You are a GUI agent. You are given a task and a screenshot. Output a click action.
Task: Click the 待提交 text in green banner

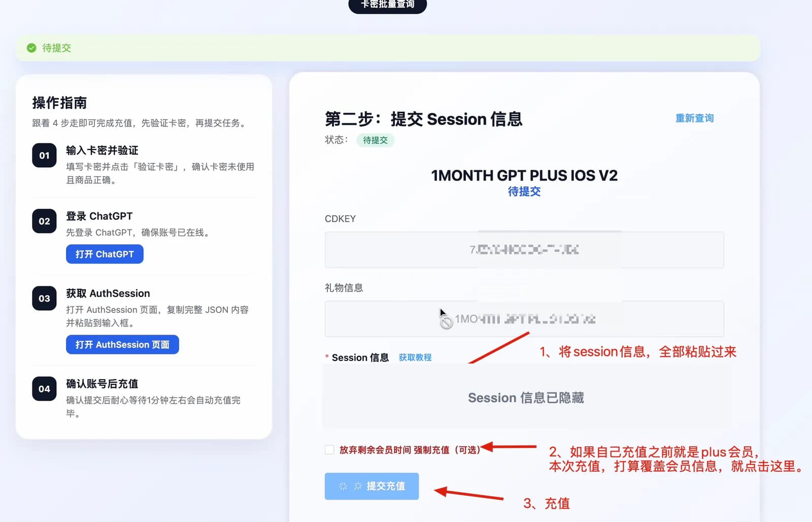pyautogui.click(x=56, y=48)
